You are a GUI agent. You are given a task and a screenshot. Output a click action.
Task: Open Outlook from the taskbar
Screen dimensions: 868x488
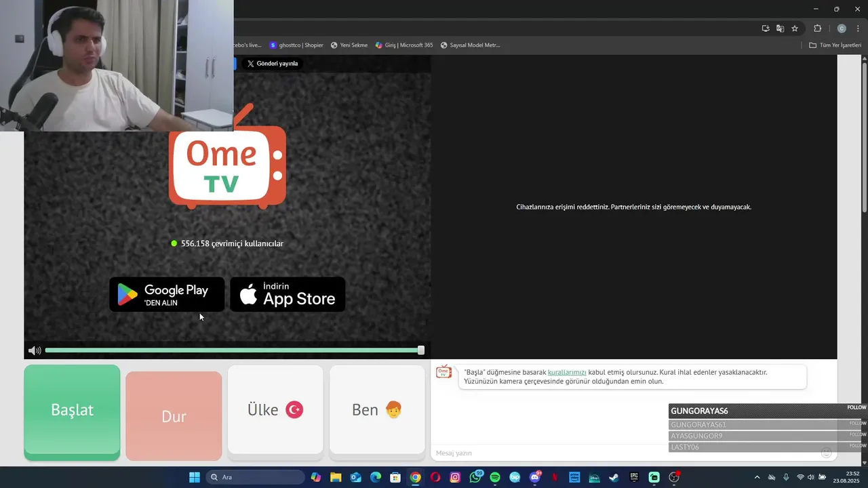coord(356,477)
